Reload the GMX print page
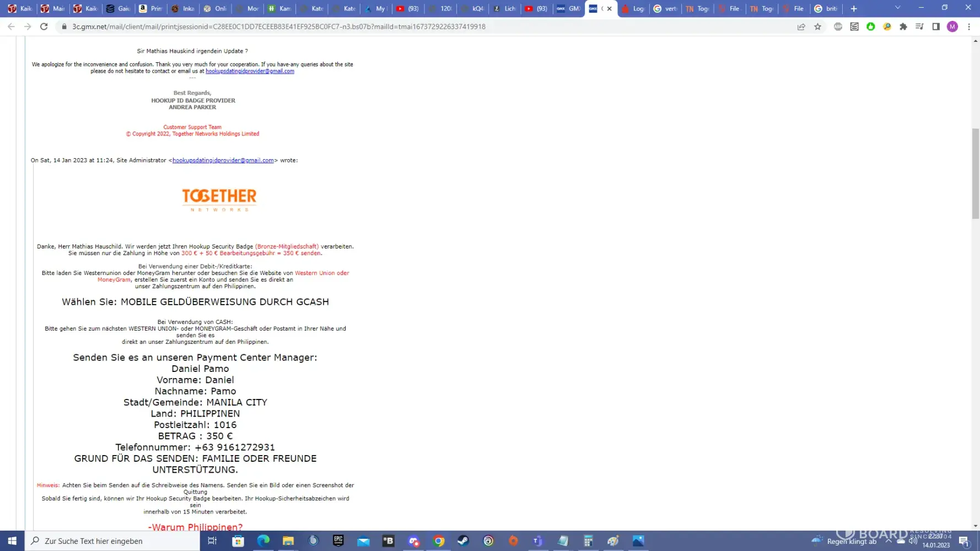 pos(44,26)
